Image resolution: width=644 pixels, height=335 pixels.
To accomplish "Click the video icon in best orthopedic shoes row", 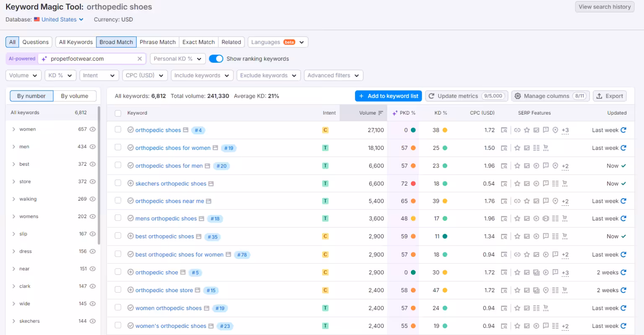I will 536,236.
